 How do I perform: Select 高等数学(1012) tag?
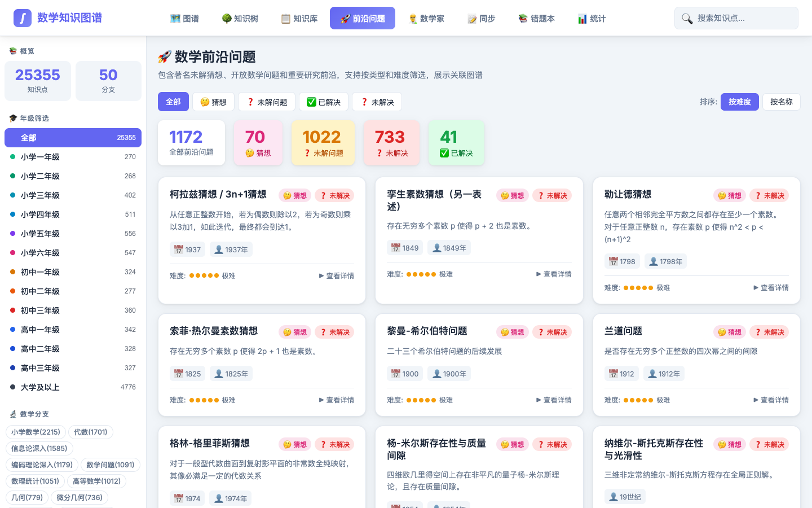(x=96, y=481)
